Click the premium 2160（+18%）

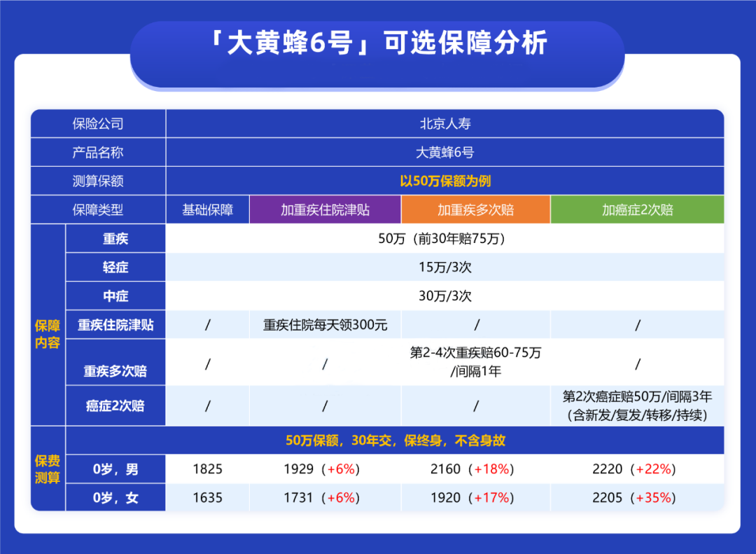click(473, 469)
